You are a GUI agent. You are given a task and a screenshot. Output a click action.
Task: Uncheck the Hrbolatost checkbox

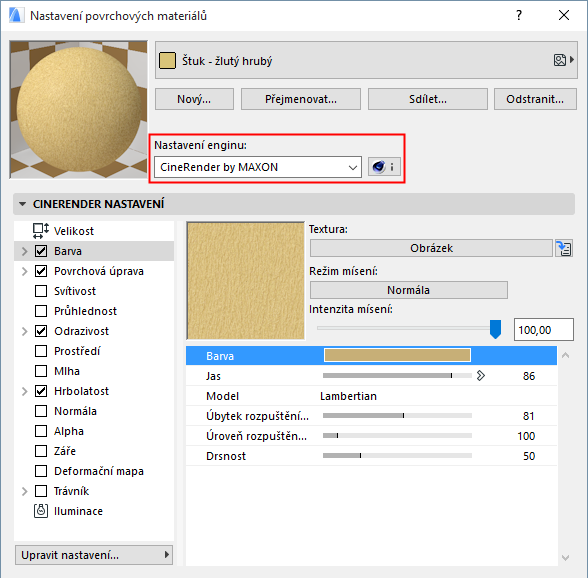tap(41, 391)
